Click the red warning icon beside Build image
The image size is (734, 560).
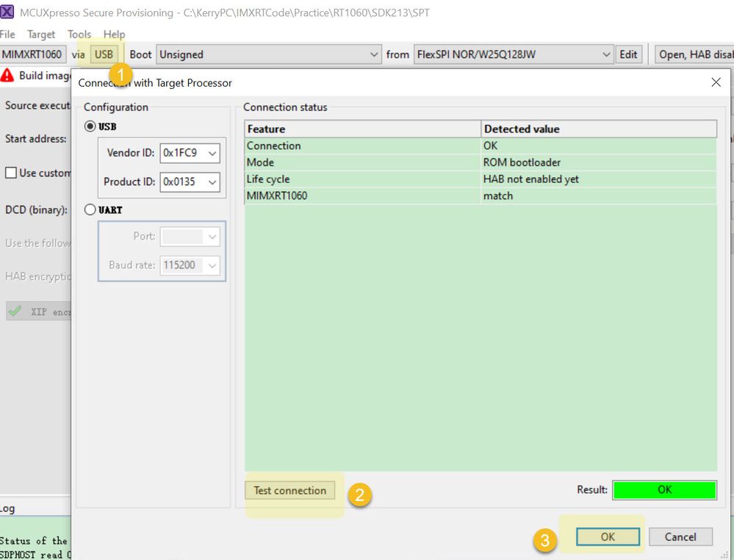click(7, 75)
